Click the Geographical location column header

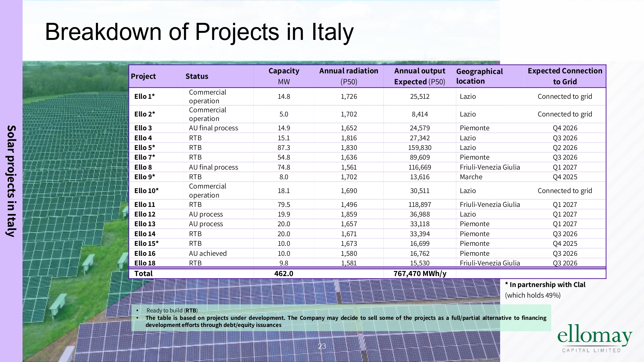[x=479, y=76]
